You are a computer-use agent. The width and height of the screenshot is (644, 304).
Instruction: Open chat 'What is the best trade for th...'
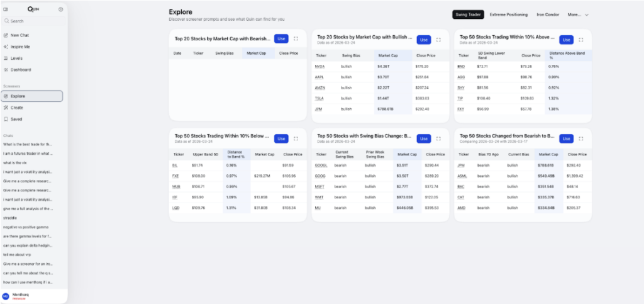click(x=28, y=144)
